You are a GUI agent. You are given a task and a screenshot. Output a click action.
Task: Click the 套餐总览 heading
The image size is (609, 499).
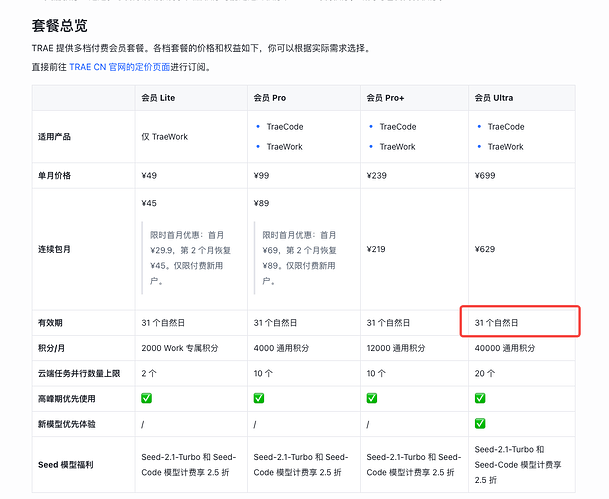coord(60,26)
